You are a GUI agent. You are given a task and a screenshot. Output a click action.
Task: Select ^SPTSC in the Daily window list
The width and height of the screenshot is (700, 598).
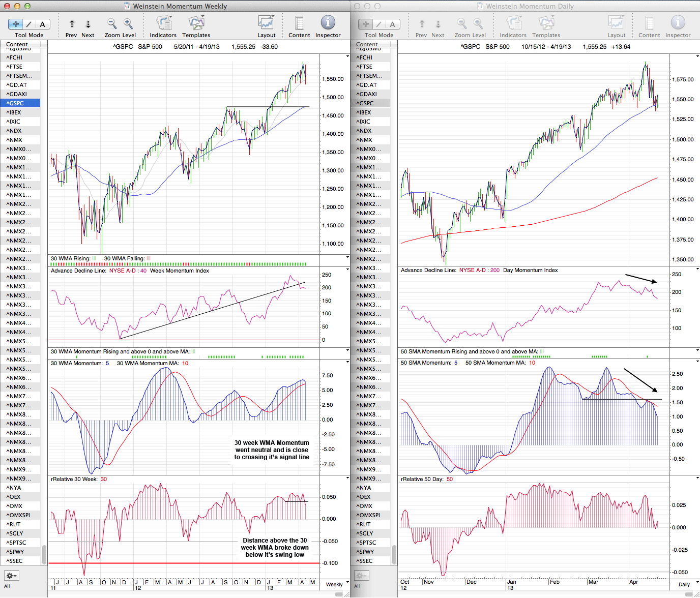(370, 543)
